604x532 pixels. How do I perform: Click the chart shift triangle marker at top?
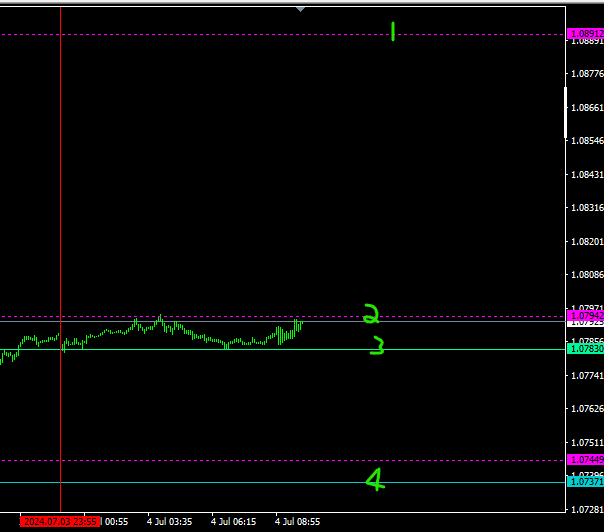[x=300, y=9]
